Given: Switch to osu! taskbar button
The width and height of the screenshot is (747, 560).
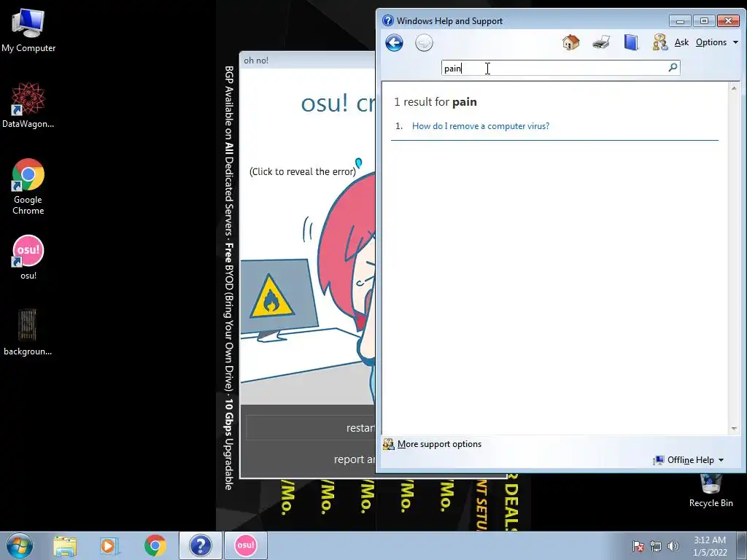Looking at the screenshot, I should pyautogui.click(x=245, y=545).
